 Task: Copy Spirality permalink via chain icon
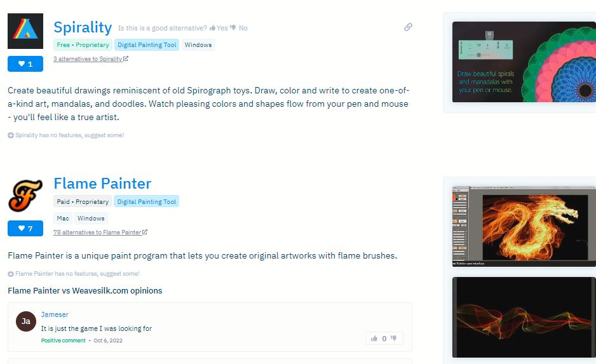(x=408, y=27)
